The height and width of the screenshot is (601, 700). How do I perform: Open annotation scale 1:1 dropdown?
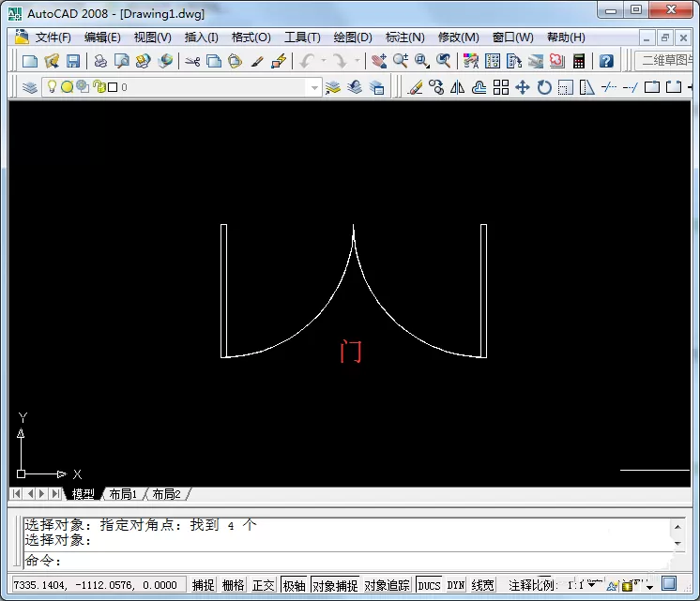[x=591, y=584]
